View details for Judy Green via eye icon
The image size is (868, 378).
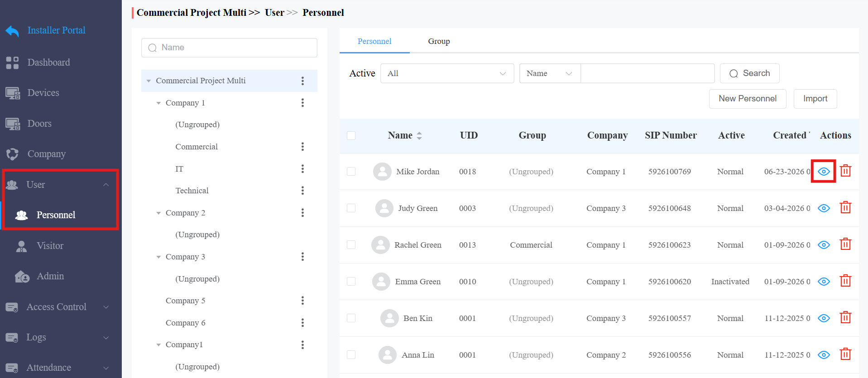click(824, 208)
